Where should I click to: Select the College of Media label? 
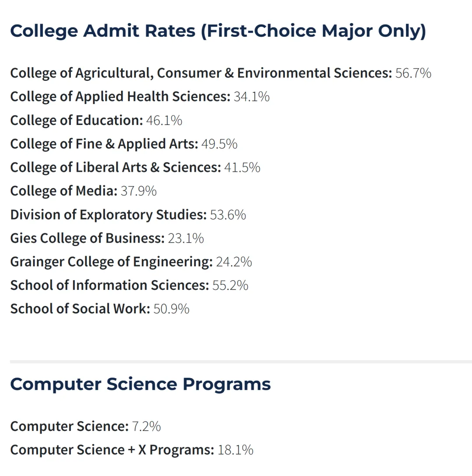64,191
